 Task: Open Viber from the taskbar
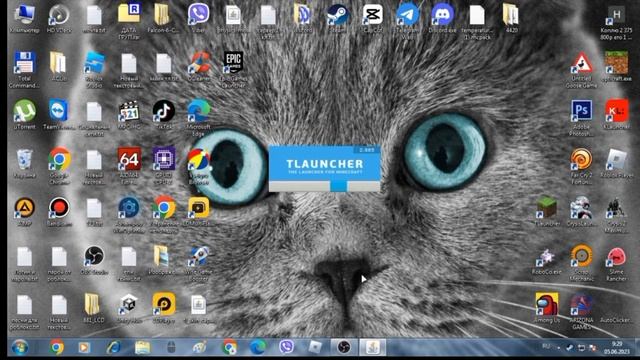pyautogui.click(x=286, y=347)
